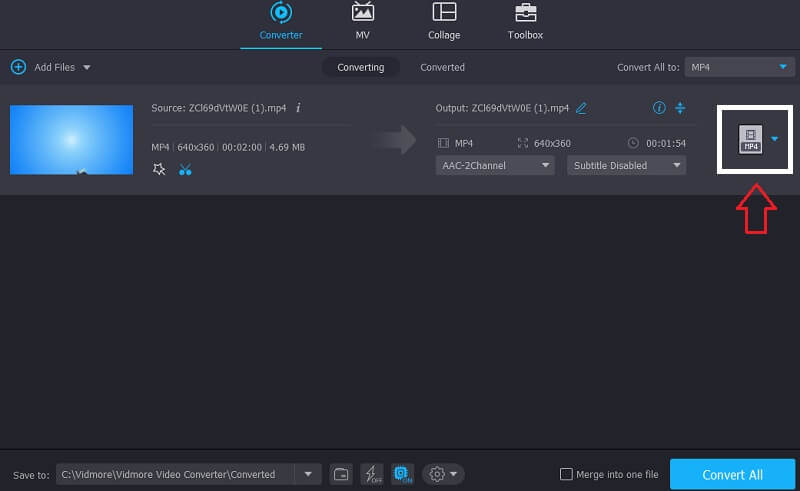The height and width of the screenshot is (491, 800).
Task: Click the rename output pencil icon
Action: click(x=581, y=108)
